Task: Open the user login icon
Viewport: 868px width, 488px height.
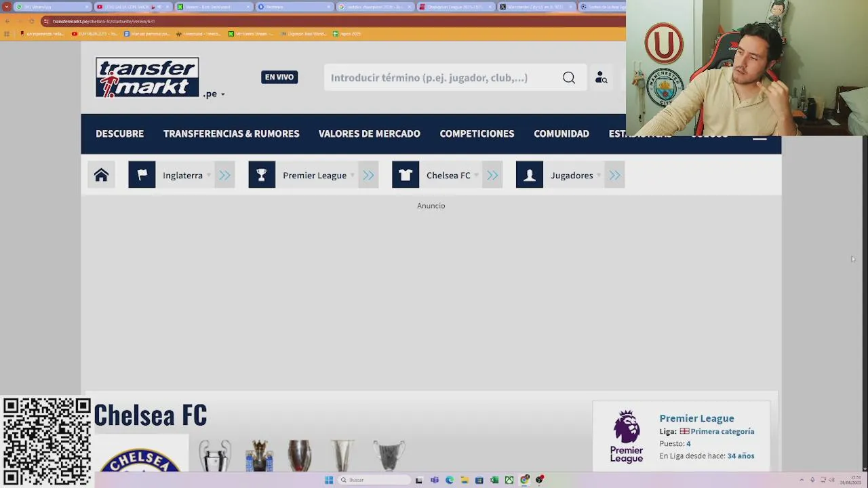Action: tap(601, 78)
